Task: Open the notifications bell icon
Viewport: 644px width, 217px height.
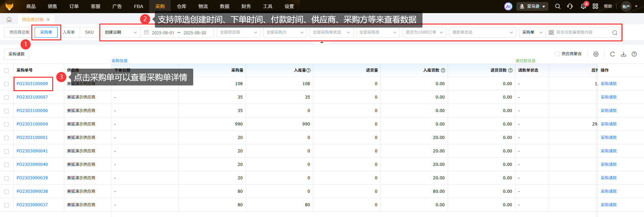Action: [583, 6]
